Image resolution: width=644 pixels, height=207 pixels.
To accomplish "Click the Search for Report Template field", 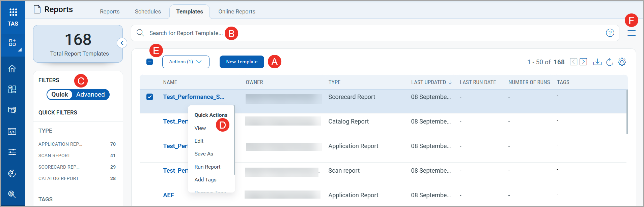I will click(186, 33).
